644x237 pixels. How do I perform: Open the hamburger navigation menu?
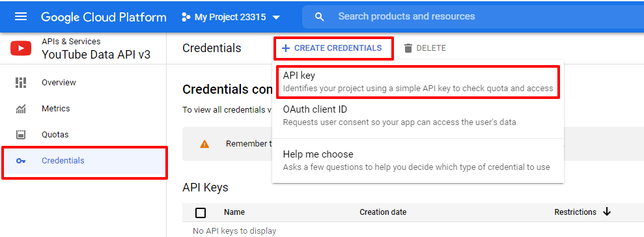tap(21, 17)
